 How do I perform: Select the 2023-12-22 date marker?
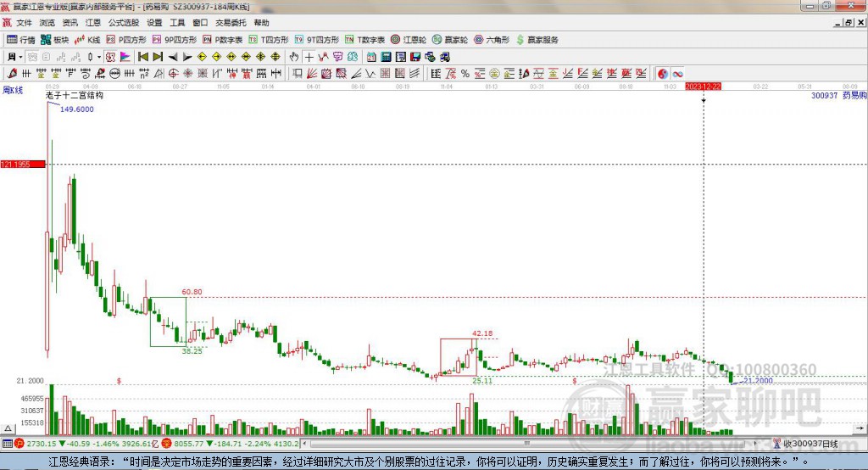[703, 87]
